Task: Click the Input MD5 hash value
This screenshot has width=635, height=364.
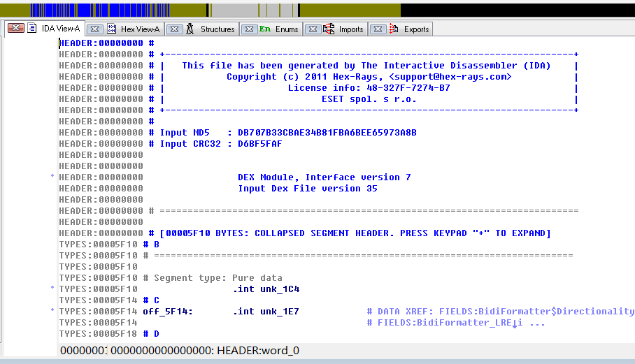Action: tap(327, 133)
